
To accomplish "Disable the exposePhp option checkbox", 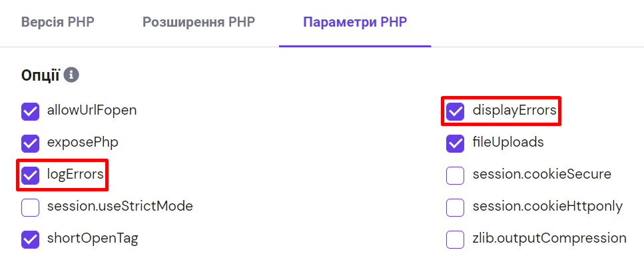I will (x=31, y=143).
